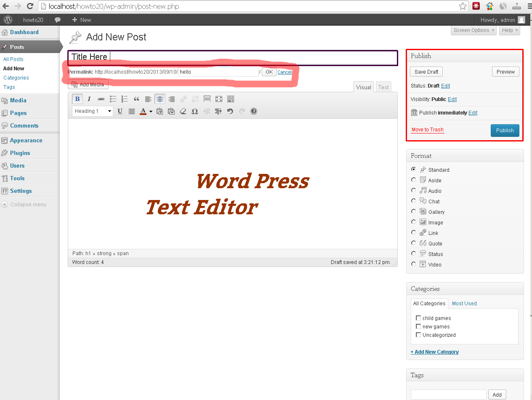Switch to the Visual editor tab
Viewport: 532px width, 400px height.
[364, 87]
